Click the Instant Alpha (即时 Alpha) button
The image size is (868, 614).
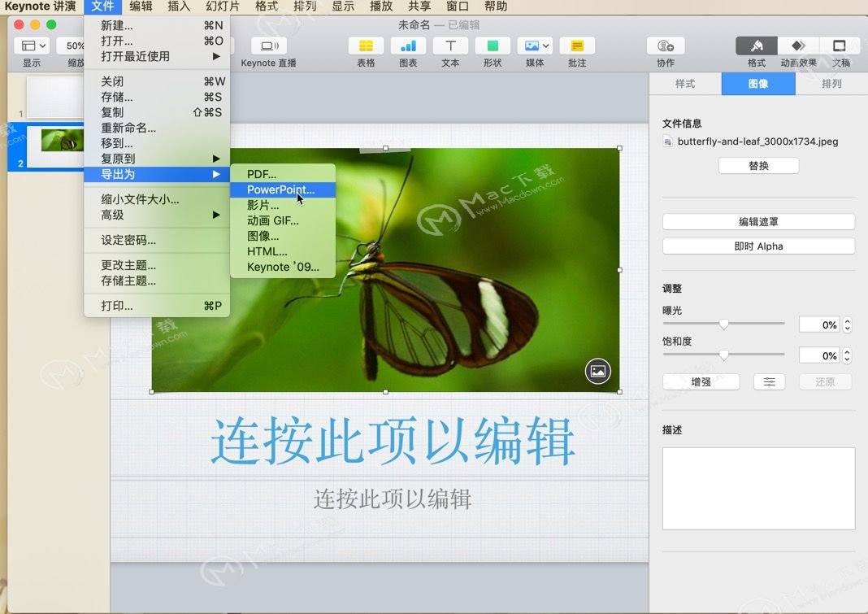click(758, 246)
